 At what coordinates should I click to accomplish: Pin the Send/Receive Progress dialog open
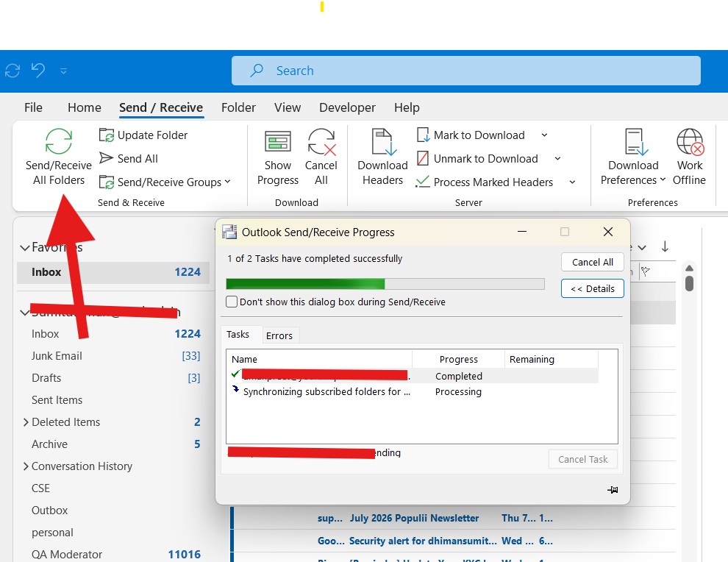coord(613,490)
